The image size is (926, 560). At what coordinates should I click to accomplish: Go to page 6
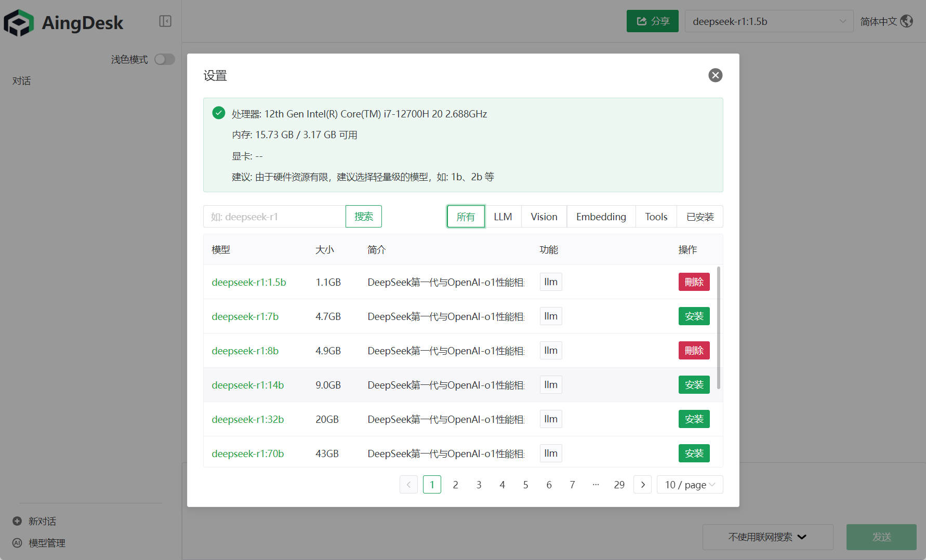(x=549, y=485)
